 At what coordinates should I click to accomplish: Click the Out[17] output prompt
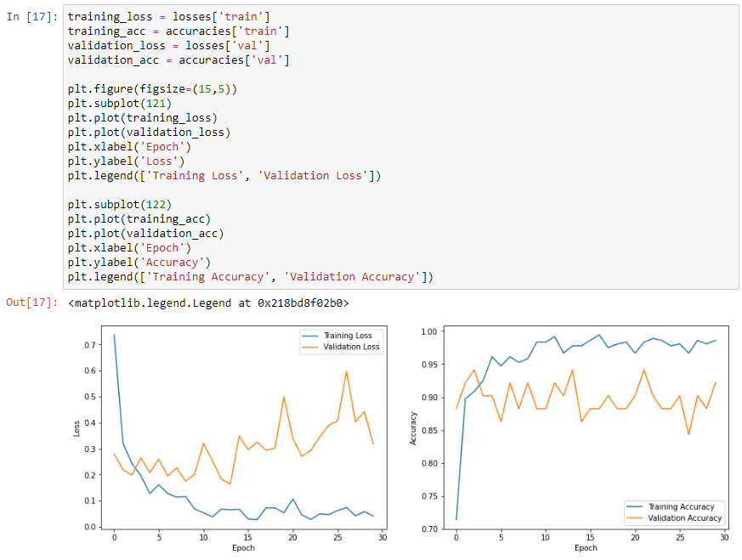click(32, 303)
